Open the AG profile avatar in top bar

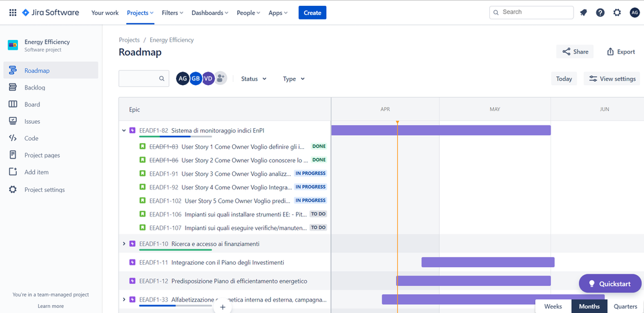[x=634, y=13]
